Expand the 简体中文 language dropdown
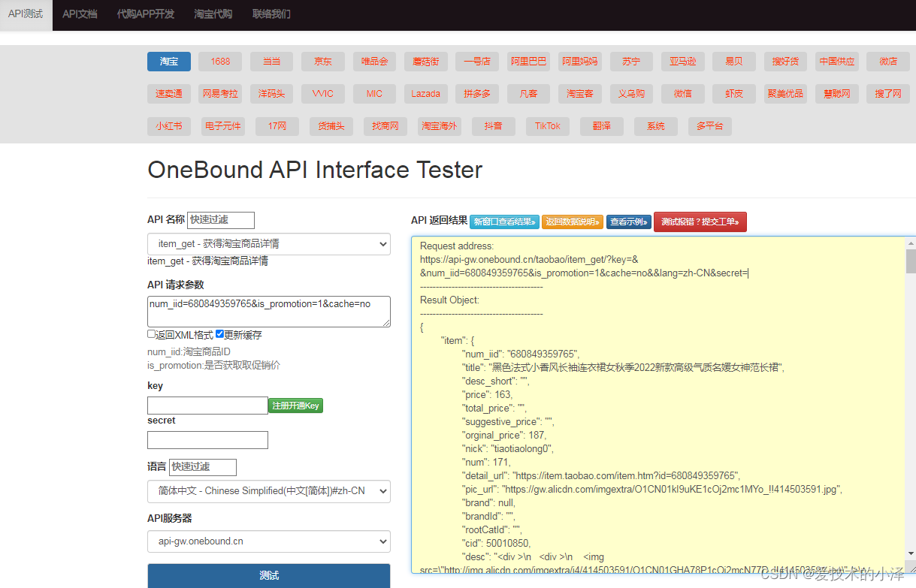The height and width of the screenshot is (588, 916). pyautogui.click(x=269, y=491)
